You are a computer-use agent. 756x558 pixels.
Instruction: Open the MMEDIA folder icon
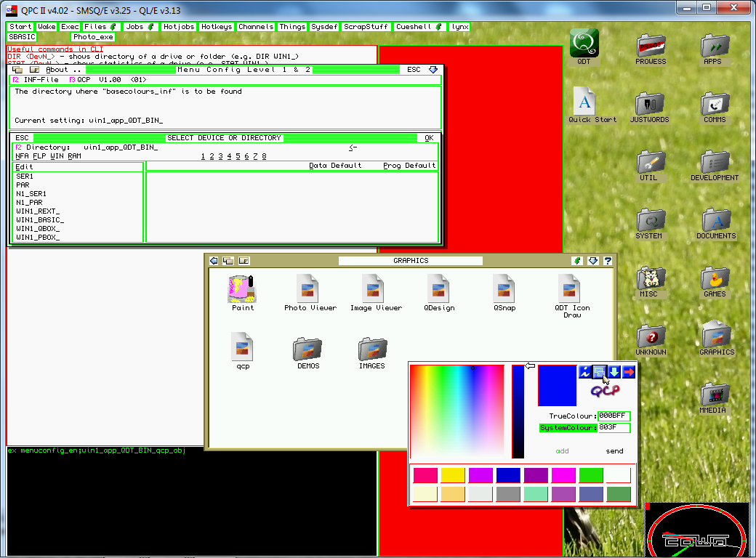click(x=715, y=395)
